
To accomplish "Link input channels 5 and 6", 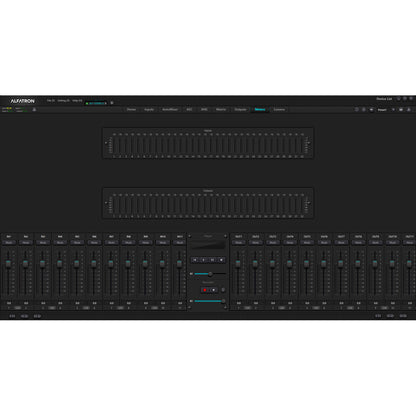I will click(x=86, y=308).
